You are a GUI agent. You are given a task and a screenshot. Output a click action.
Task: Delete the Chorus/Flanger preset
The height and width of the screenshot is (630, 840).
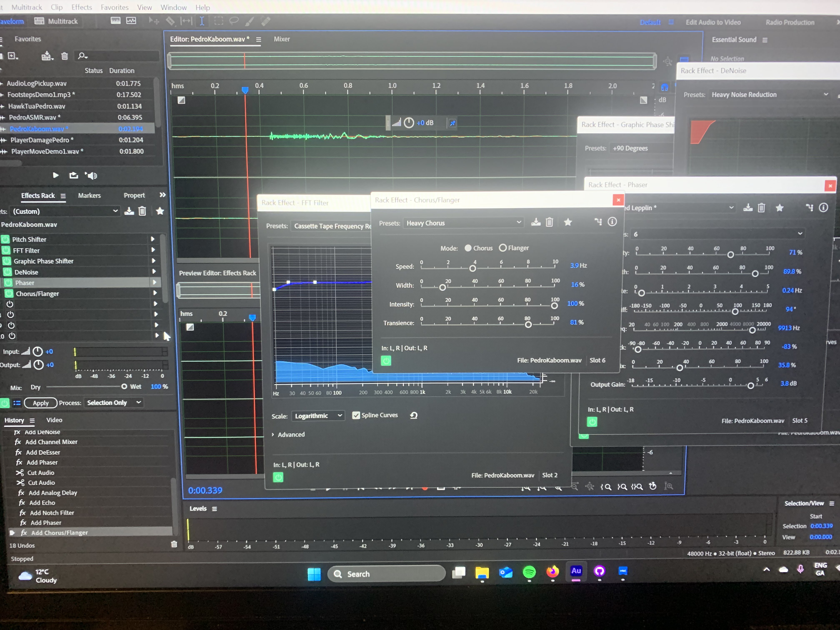(549, 222)
